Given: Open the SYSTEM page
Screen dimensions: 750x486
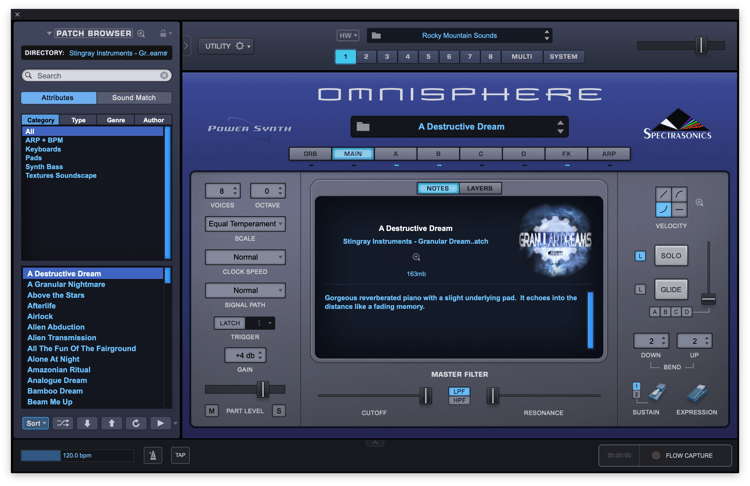Looking at the screenshot, I should coord(563,56).
